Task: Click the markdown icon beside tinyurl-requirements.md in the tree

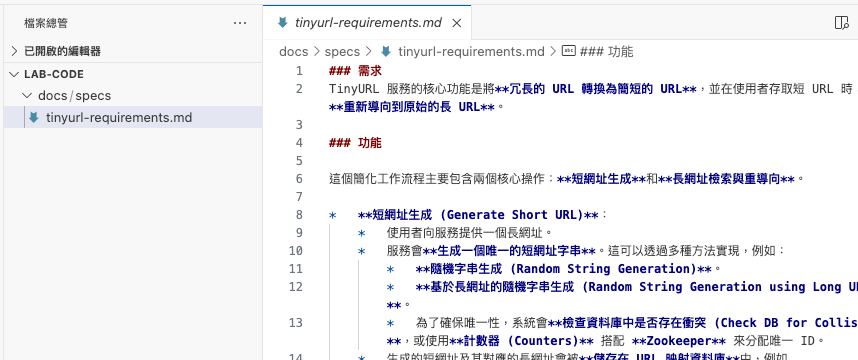Action: (34, 118)
